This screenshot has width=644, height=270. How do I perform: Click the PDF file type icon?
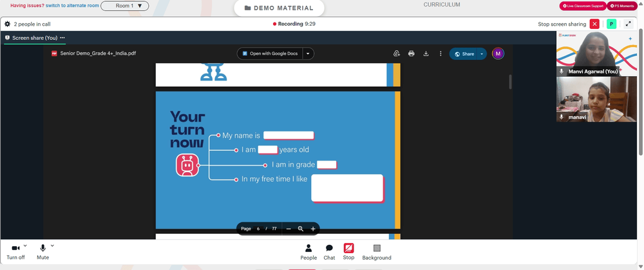click(54, 53)
